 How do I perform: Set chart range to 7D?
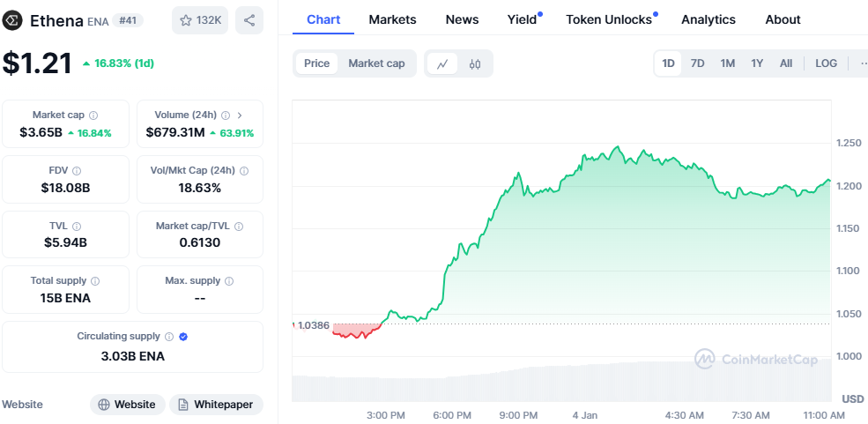(698, 63)
